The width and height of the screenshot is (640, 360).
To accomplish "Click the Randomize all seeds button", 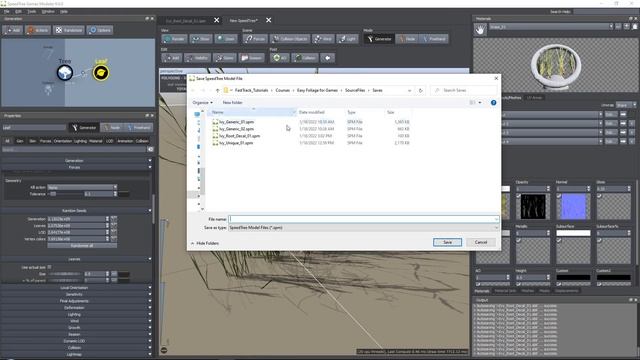I will click(x=82, y=246).
